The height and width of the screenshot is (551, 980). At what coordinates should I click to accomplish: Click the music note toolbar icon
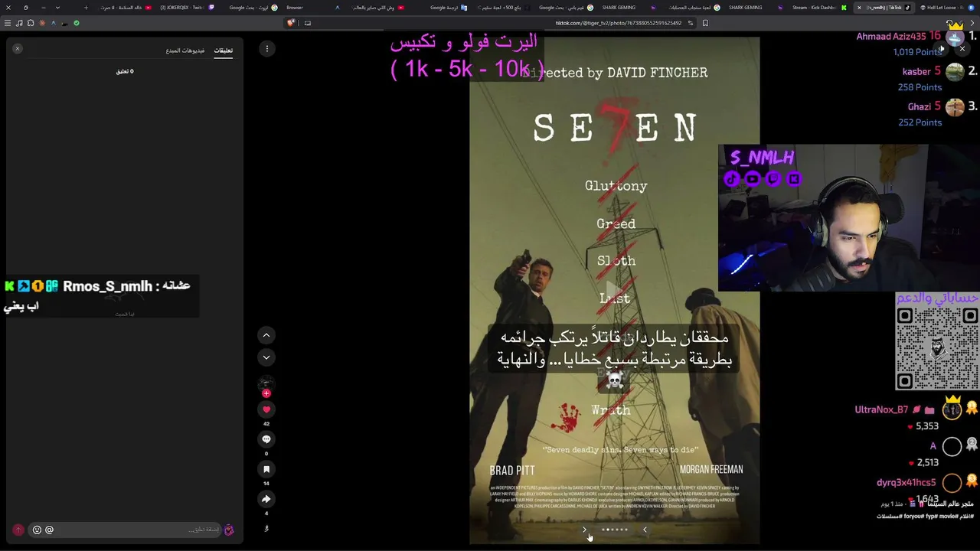pos(19,23)
